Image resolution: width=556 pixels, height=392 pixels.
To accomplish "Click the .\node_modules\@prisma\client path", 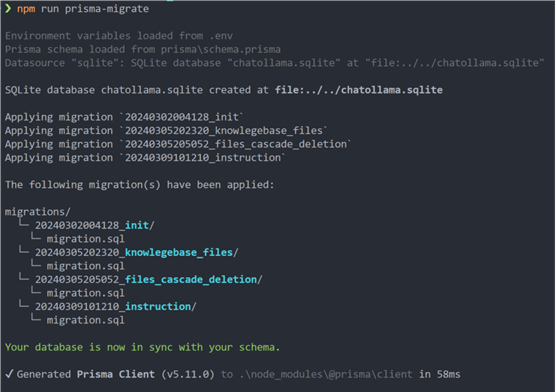I will click(x=326, y=374).
